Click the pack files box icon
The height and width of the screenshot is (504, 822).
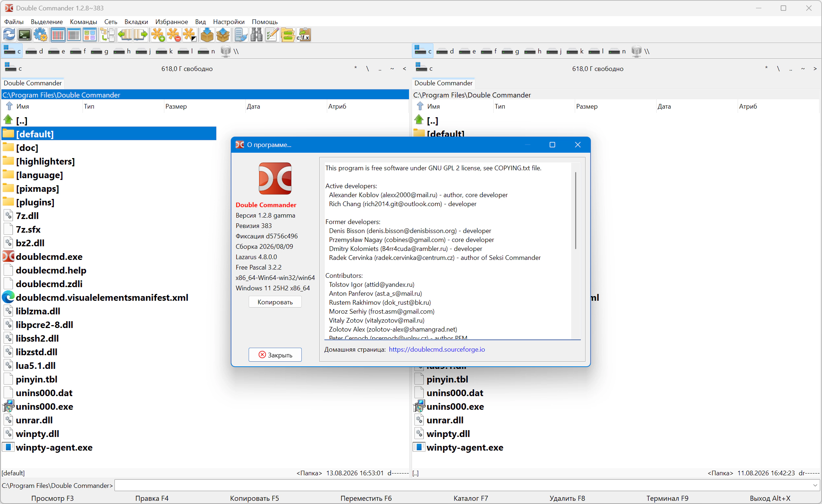click(207, 35)
